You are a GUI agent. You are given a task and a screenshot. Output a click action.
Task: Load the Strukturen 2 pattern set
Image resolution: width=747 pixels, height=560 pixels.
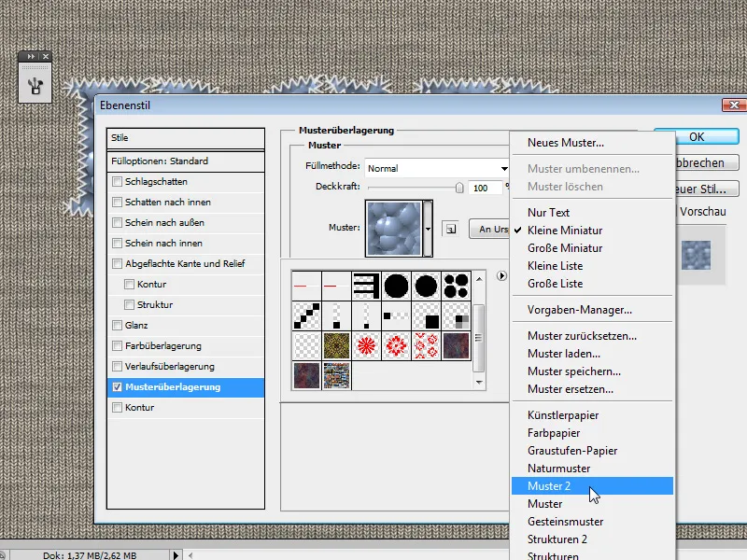tap(557, 539)
